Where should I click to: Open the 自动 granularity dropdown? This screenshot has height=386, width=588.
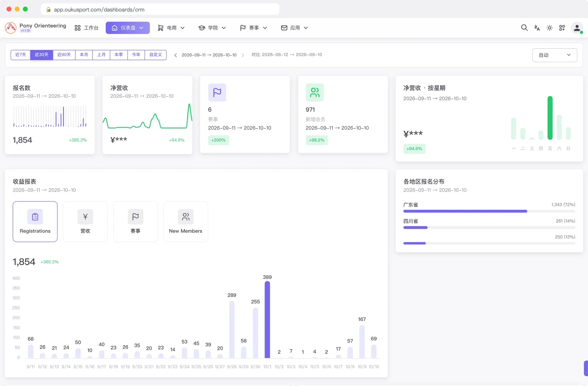(x=555, y=55)
